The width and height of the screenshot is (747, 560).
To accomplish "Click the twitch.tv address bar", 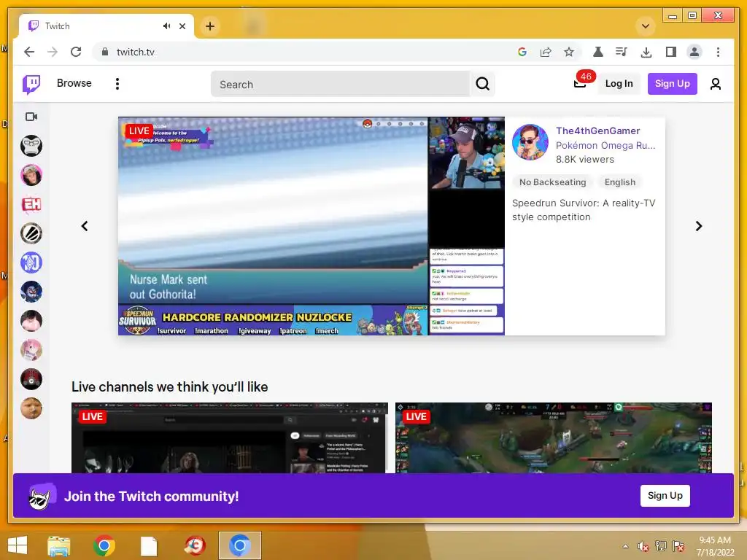I will coord(305,52).
